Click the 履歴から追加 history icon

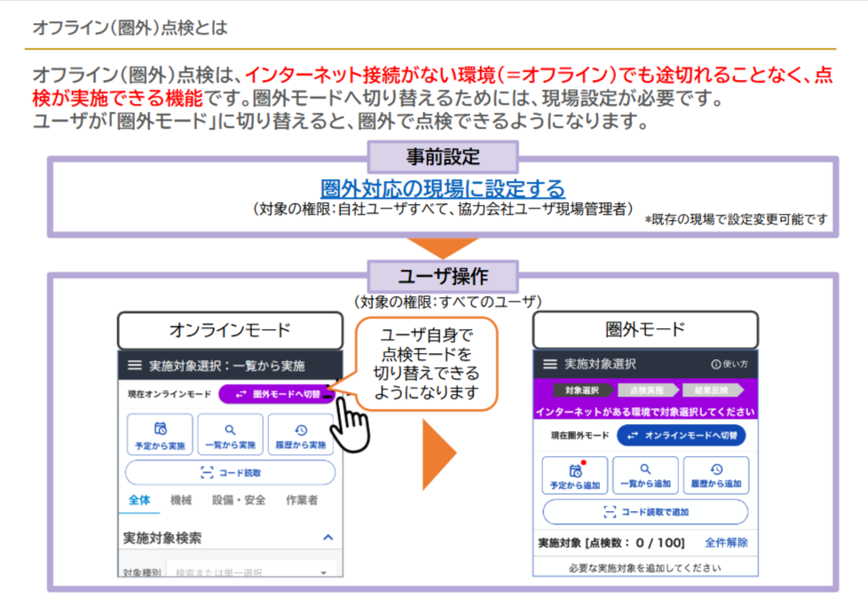(x=715, y=469)
